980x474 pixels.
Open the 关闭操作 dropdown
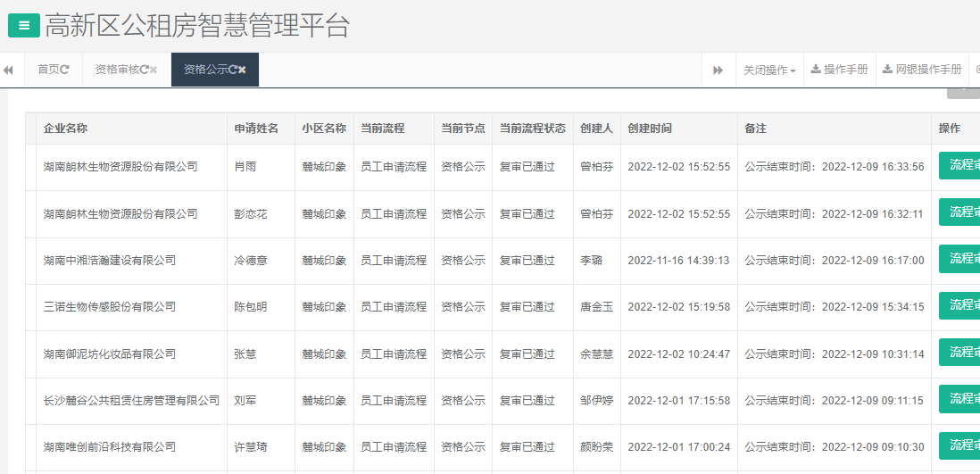click(x=769, y=70)
